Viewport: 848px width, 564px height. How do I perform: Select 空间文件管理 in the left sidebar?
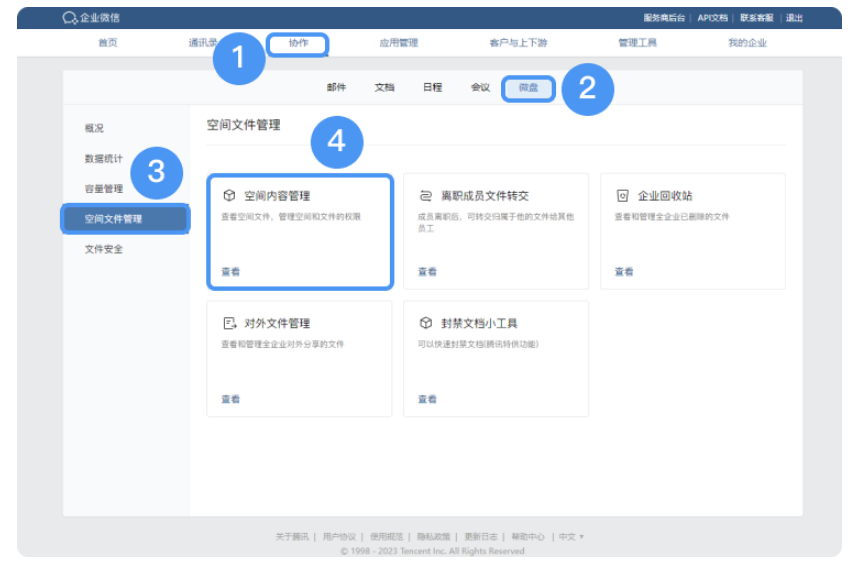[x=113, y=219]
